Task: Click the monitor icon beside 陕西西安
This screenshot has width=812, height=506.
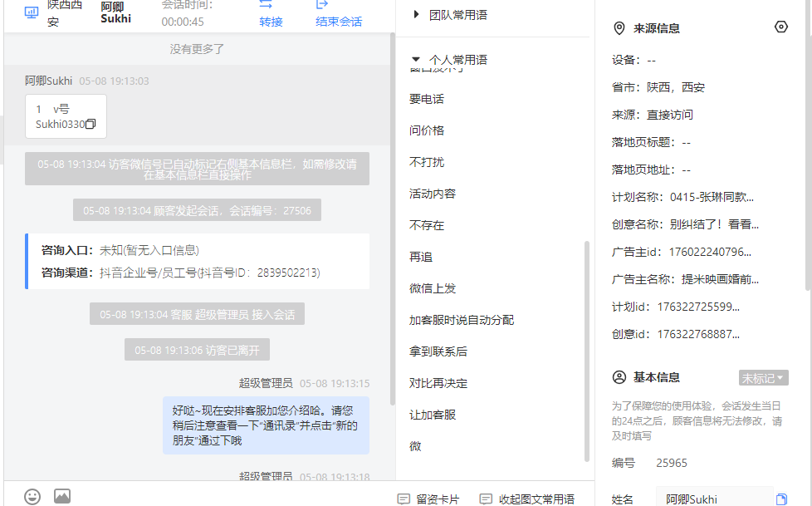Action: click(x=32, y=12)
